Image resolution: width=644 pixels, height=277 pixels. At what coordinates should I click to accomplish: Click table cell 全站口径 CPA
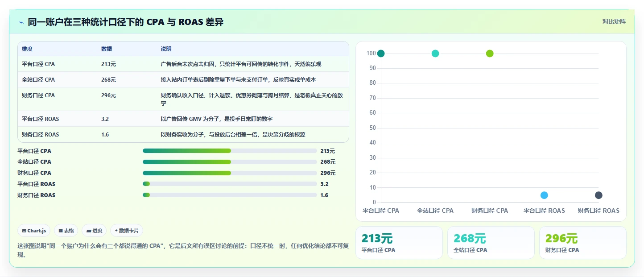coord(38,80)
